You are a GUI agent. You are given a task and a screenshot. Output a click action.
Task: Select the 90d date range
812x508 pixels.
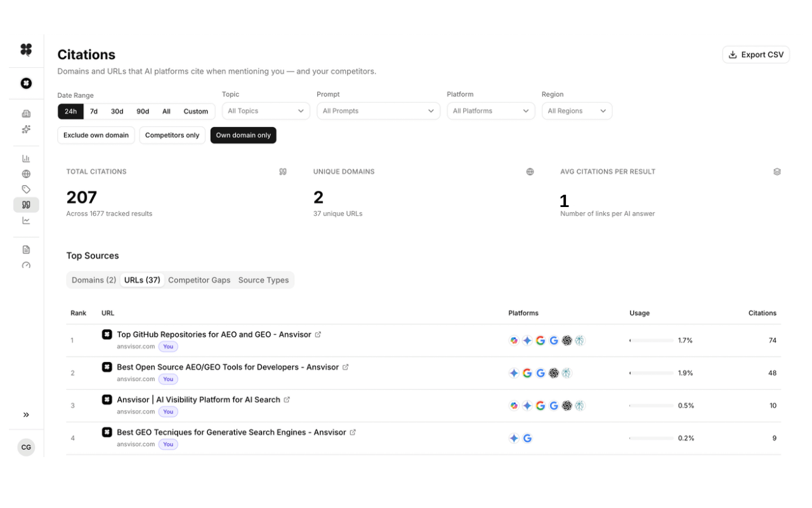pos(143,111)
